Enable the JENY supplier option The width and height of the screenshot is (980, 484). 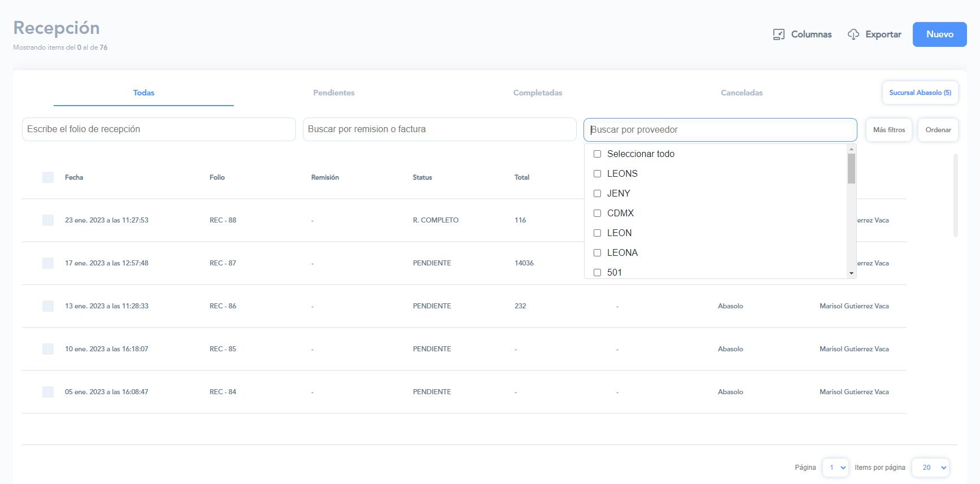coord(597,194)
